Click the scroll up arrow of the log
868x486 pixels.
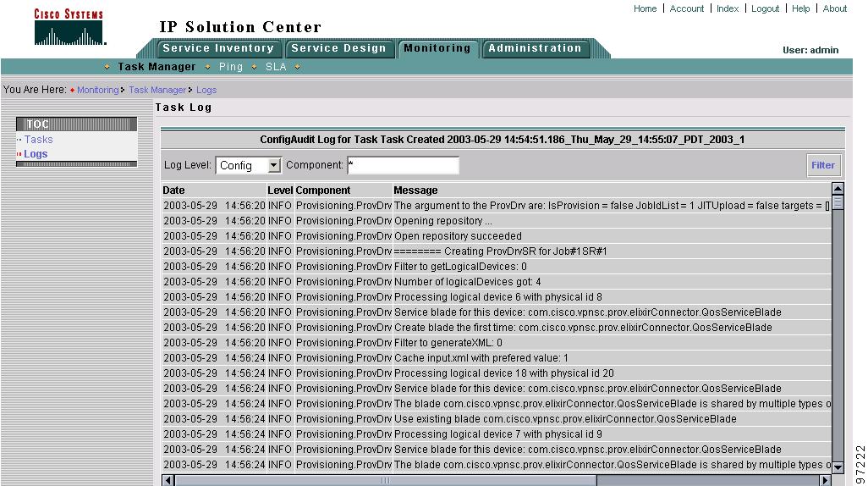(838, 189)
